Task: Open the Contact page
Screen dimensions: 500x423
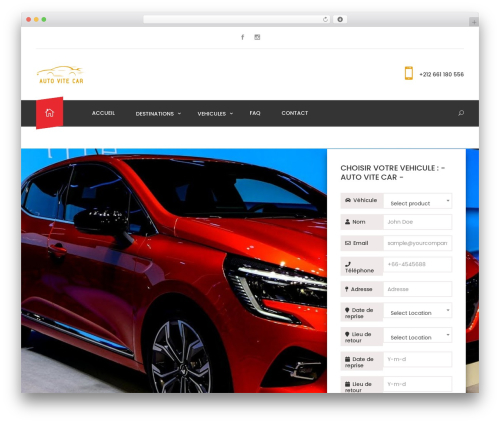Action: click(295, 113)
